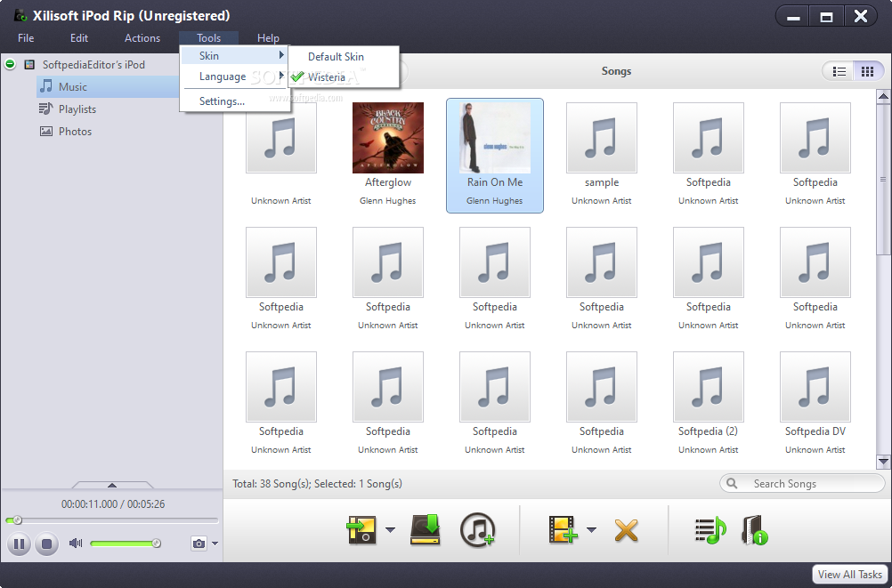Click the scroll up arrow of song list
The image size is (892, 588).
click(x=883, y=97)
